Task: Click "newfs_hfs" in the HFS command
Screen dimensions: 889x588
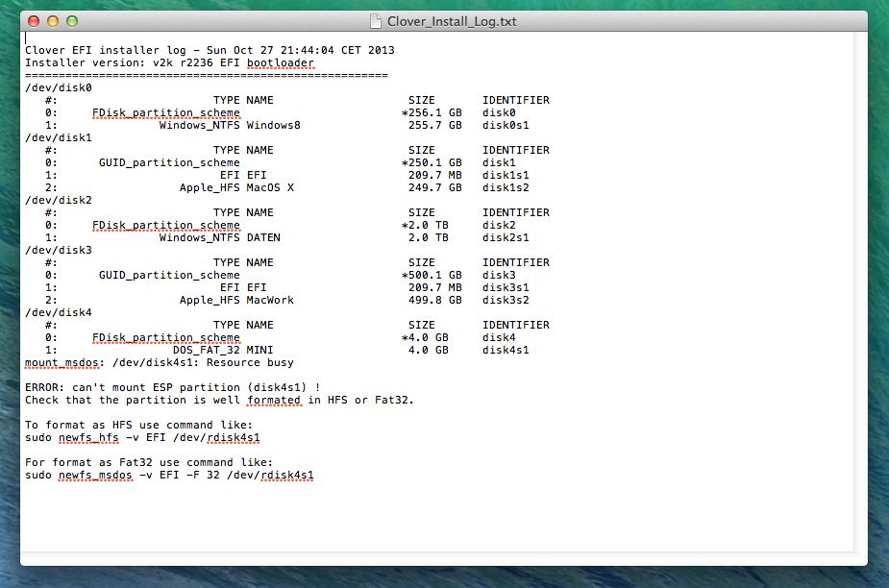Action: 88,437
